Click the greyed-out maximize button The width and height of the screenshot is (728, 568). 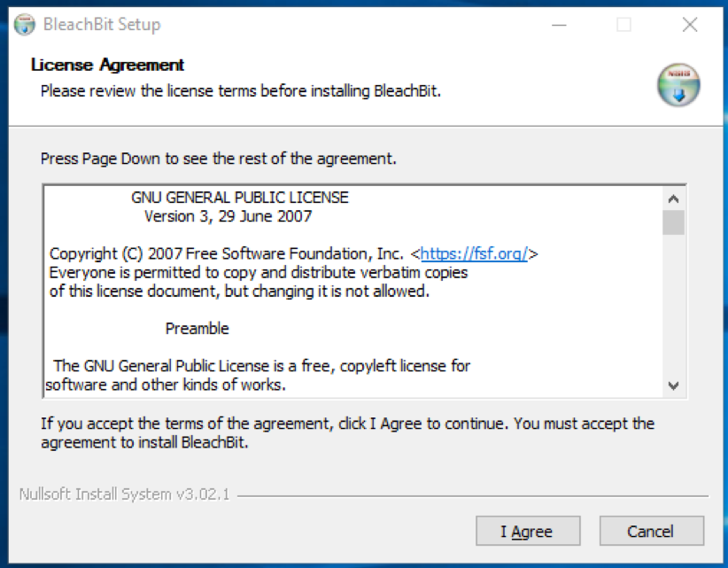click(x=623, y=25)
